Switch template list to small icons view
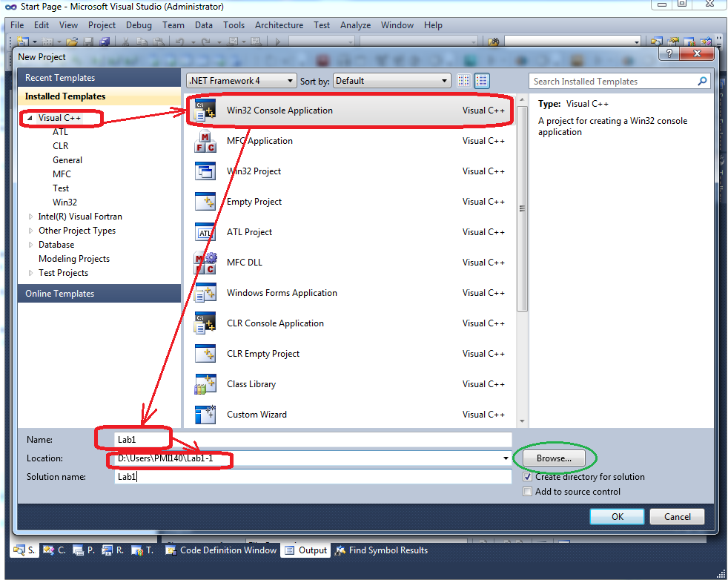 464,81
